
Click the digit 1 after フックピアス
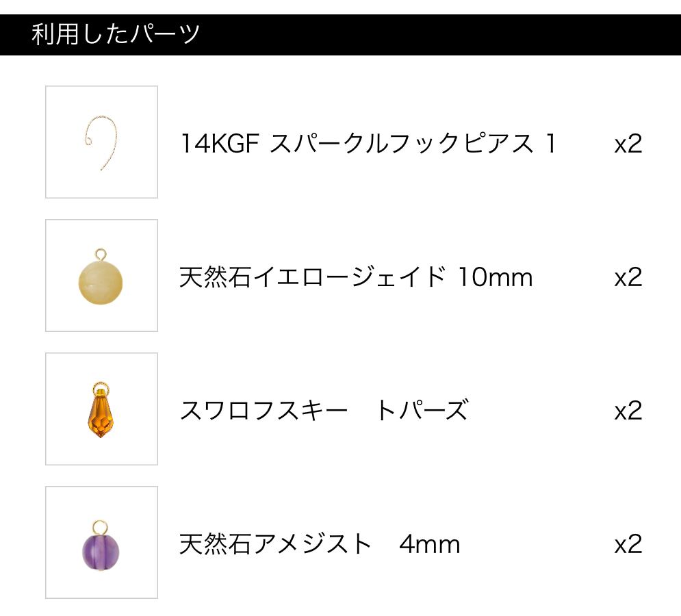pos(550,144)
